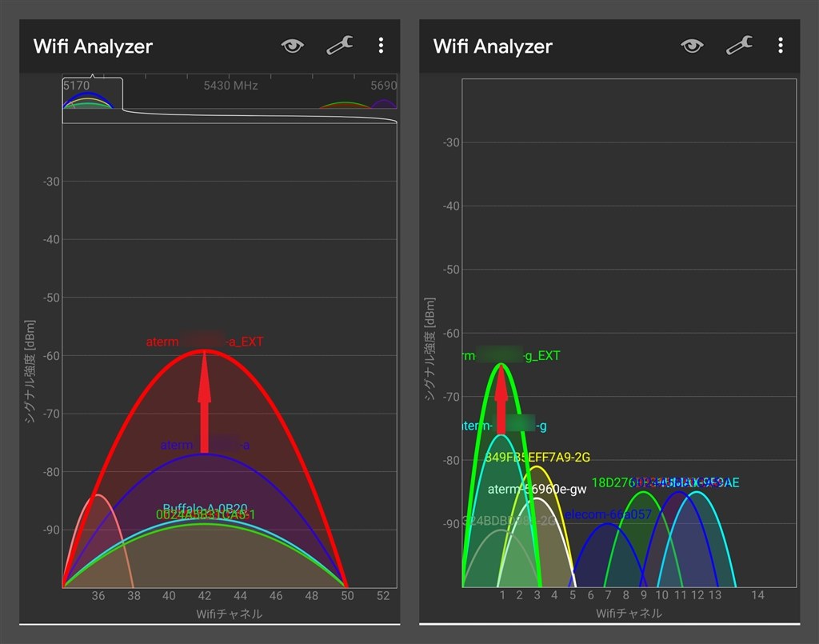Select the Buffalo-A-0B20 network label
Viewport: 819px width, 644px height.
tap(205, 507)
